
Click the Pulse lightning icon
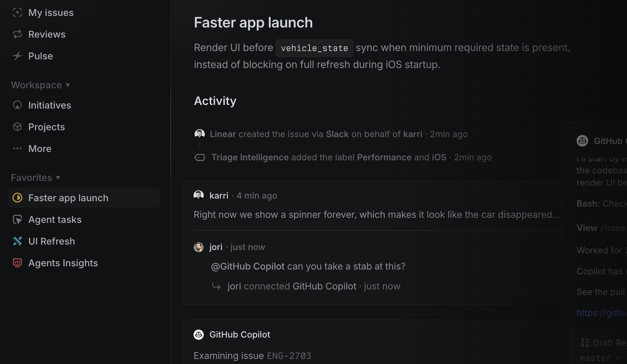[17, 56]
